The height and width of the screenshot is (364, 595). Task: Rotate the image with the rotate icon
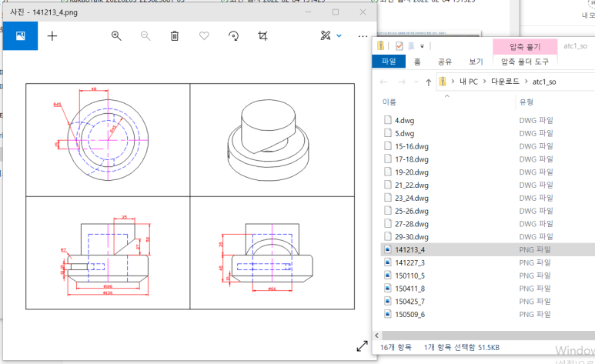233,35
